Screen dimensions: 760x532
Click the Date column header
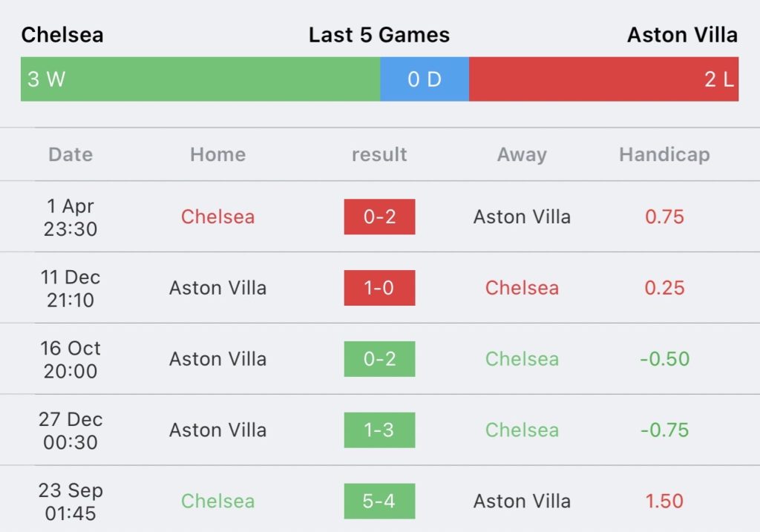coord(71,154)
